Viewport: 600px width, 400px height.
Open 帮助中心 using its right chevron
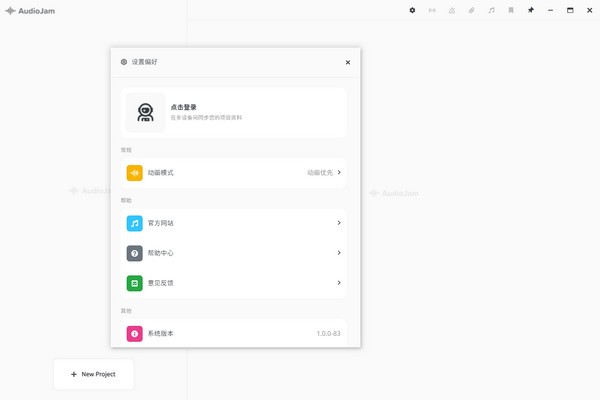(339, 253)
